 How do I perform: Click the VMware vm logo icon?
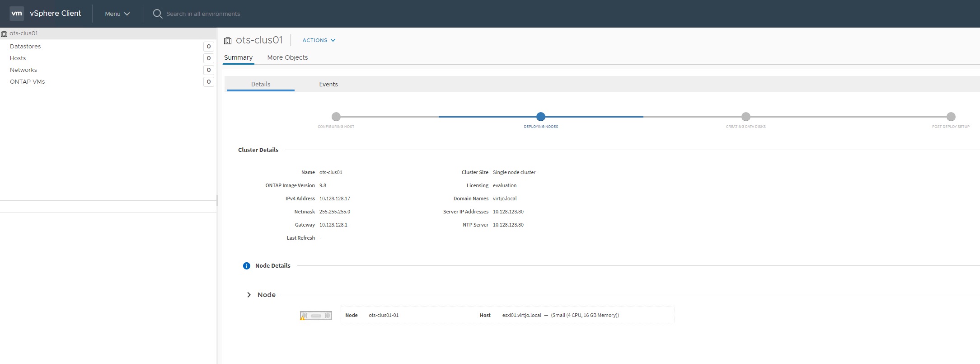coord(17,14)
